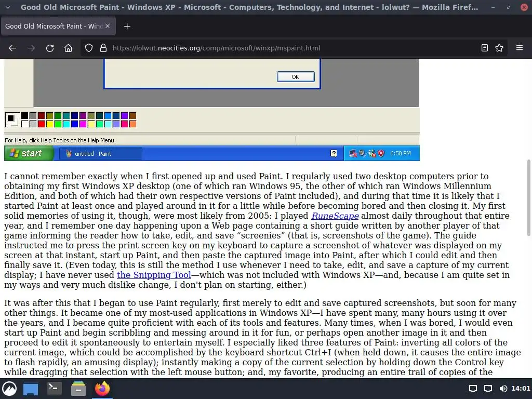
Task: Click the show desktop taskbar icon
Action: click(x=31, y=389)
